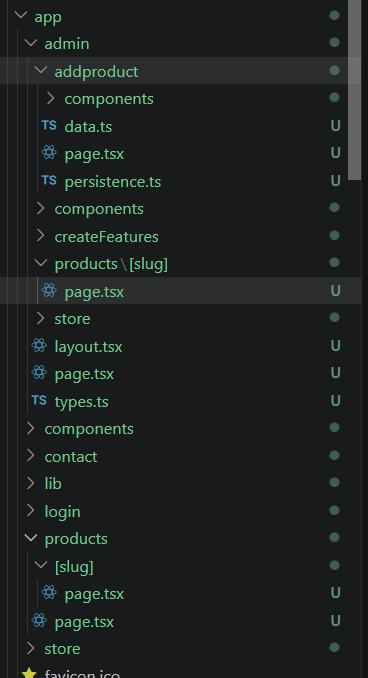Select the login folder label
This screenshot has height=678, width=368.
pos(63,512)
